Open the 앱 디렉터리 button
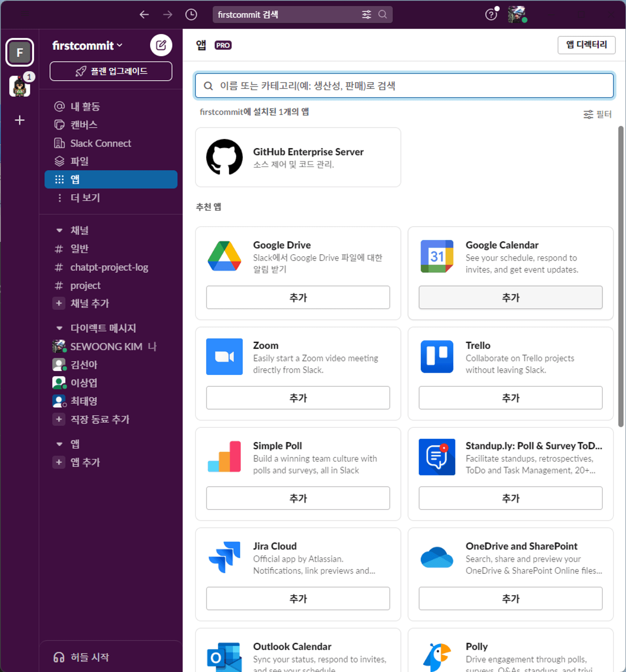Screen dimensions: 626x672 click(x=587, y=45)
